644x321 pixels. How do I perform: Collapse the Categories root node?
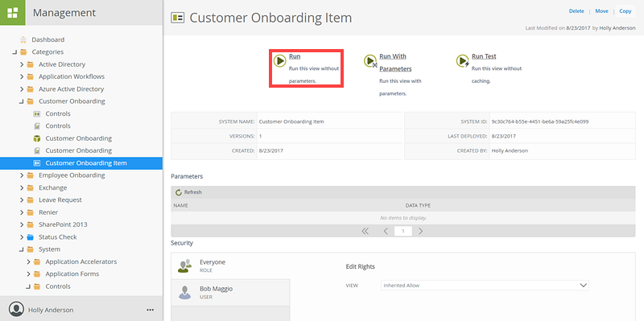pyautogui.click(x=14, y=52)
